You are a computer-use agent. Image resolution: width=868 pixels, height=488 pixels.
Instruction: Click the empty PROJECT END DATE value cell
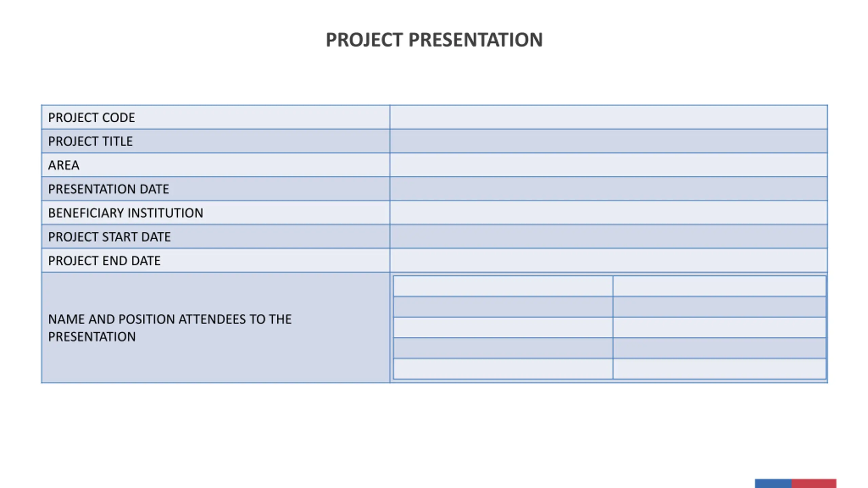[x=609, y=261]
